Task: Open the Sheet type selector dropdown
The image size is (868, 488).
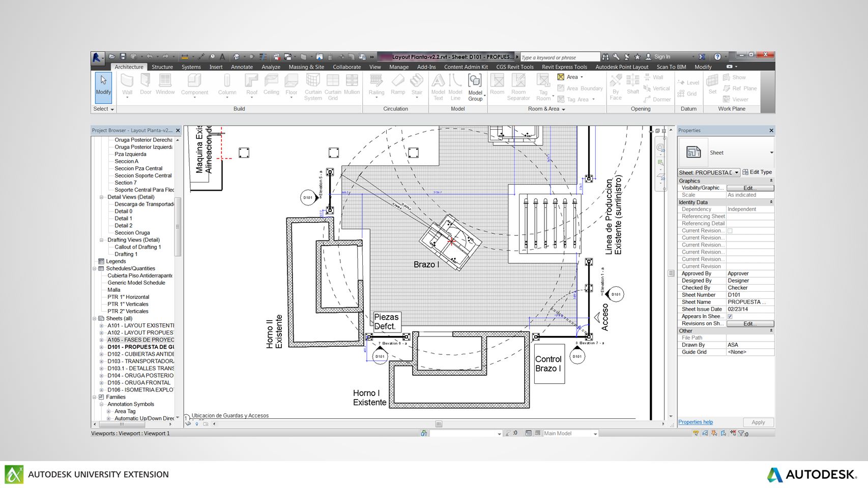Action: tap(771, 152)
